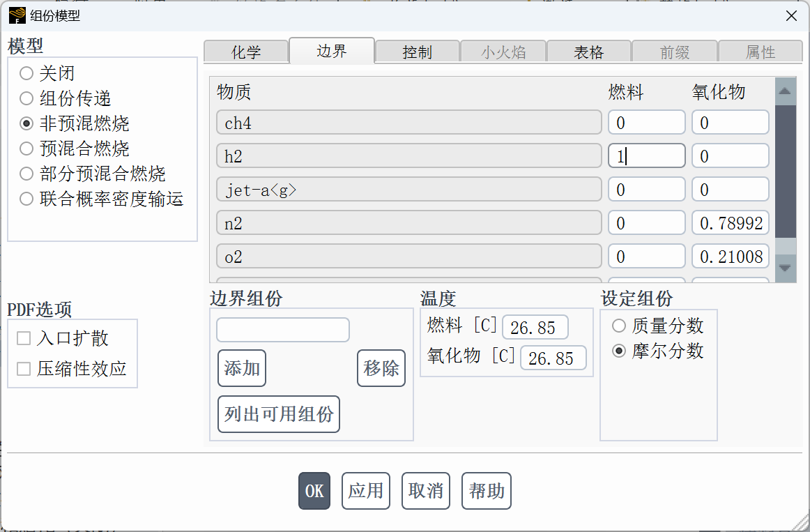
Task: Click the ch4 燃料 input field
Action: click(x=646, y=123)
